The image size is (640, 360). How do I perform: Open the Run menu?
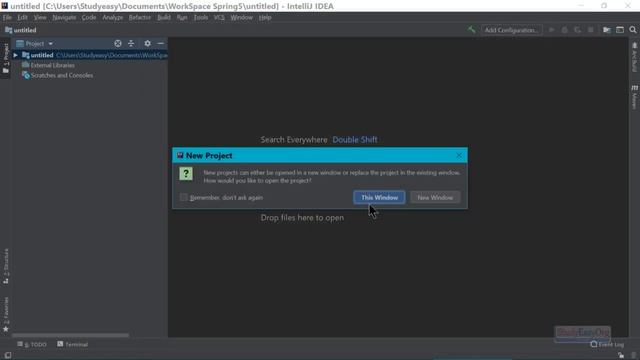point(182,18)
